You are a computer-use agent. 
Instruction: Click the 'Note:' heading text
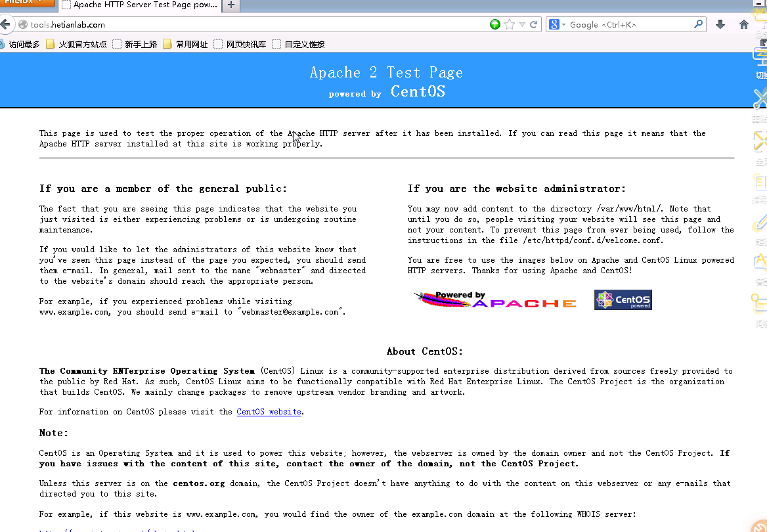pos(54,433)
